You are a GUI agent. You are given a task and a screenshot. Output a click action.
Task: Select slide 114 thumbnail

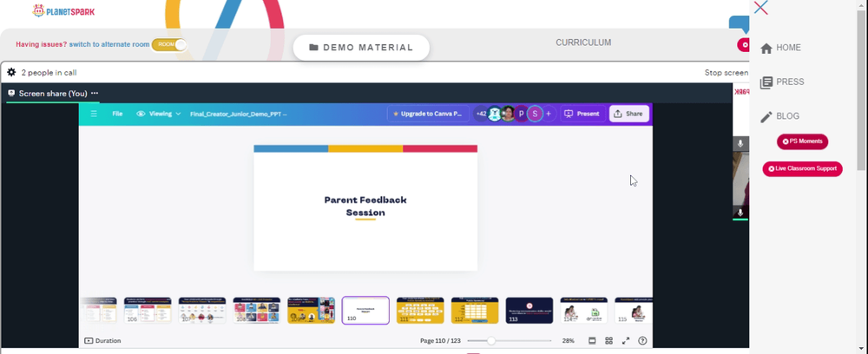click(583, 311)
